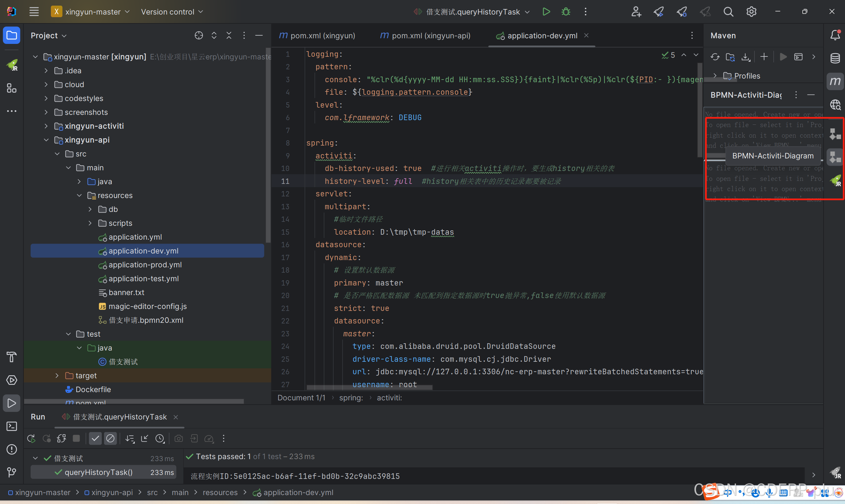Click the resources breadcrumb in status bar

point(220,492)
